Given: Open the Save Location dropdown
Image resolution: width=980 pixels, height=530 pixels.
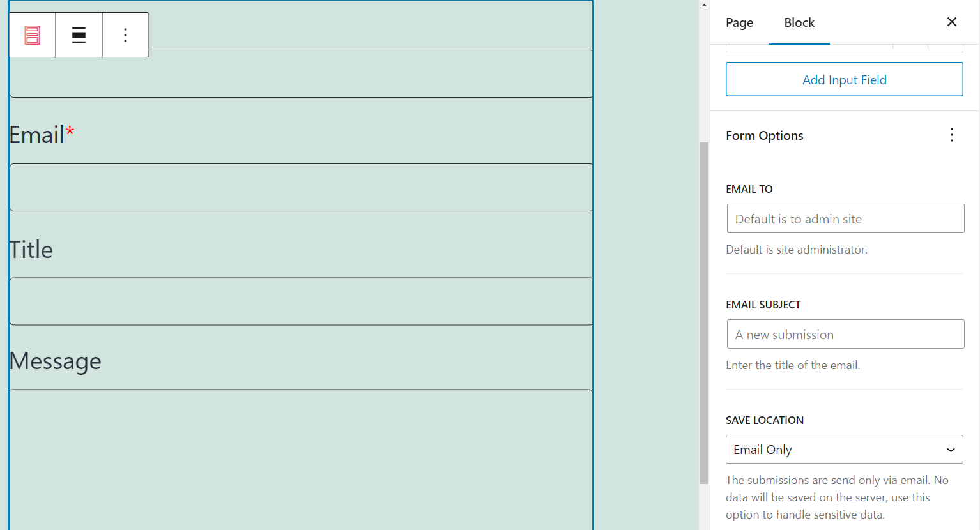Looking at the screenshot, I should click(844, 449).
